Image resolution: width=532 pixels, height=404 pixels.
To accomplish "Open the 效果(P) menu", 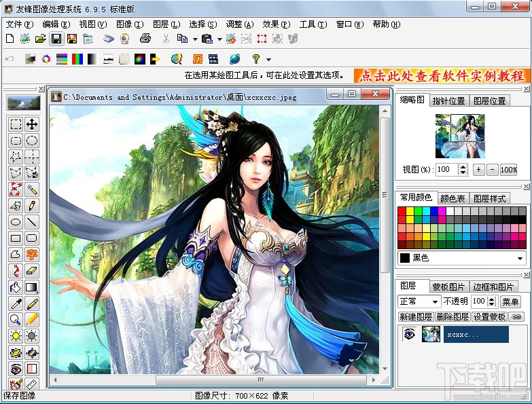I will [x=277, y=24].
